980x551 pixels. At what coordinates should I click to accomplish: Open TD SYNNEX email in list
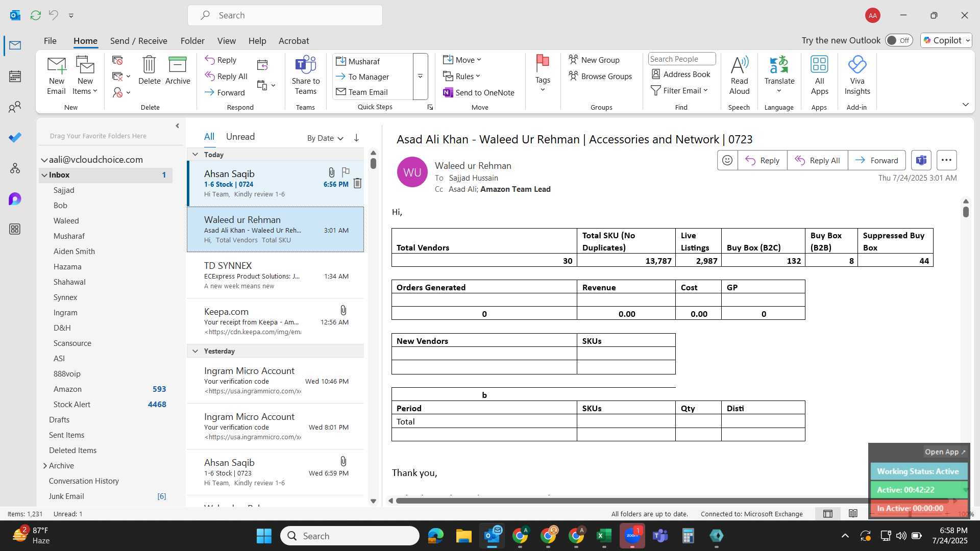276,275
